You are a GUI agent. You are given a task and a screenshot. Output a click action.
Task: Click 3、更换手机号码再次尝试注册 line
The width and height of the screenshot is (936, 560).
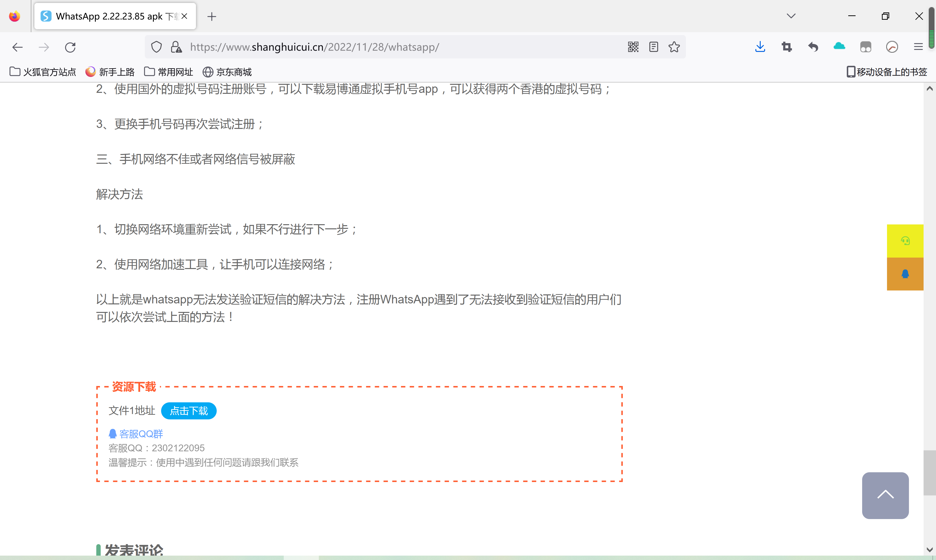(180, 124)
